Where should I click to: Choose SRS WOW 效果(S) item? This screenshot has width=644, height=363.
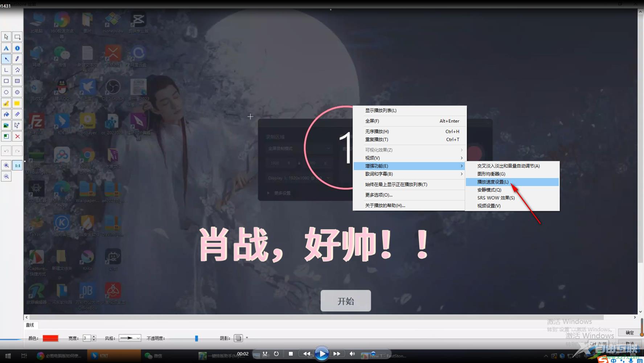(x=512, y=198)
